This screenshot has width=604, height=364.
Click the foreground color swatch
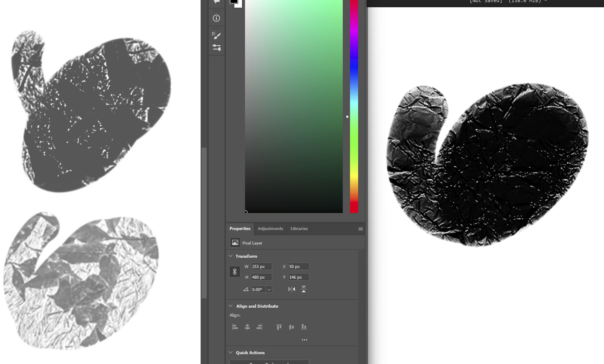[233, 1]
